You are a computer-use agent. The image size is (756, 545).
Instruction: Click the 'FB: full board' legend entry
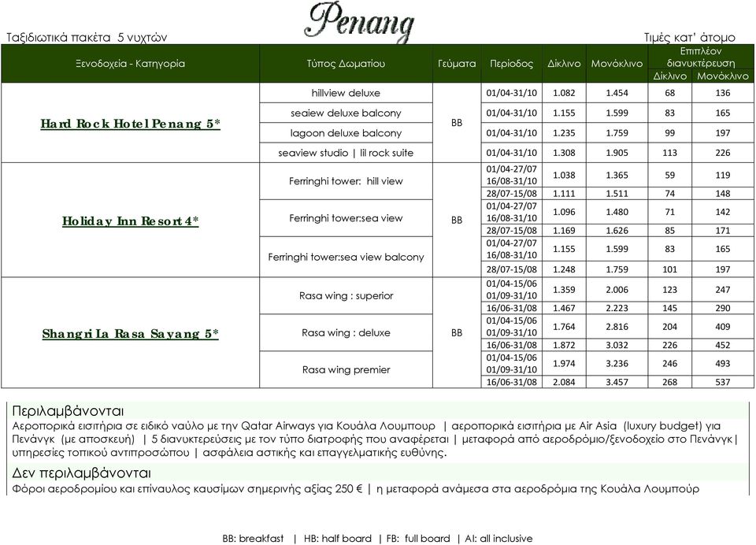418,539
